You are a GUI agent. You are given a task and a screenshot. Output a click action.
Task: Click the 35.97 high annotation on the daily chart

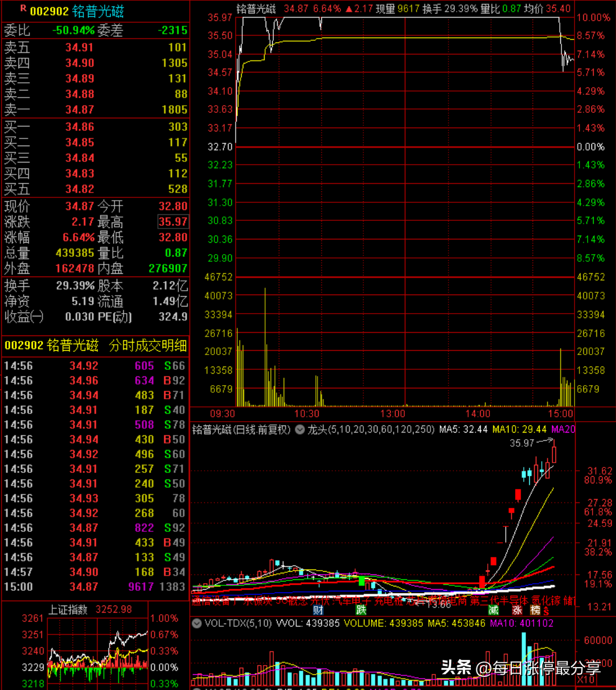pyautogui.click(x=522, y=443)
